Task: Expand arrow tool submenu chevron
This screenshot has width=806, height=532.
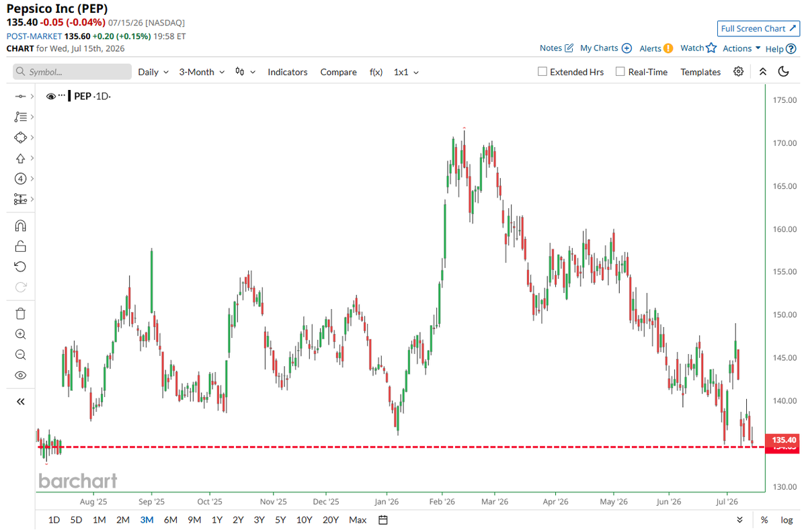Action: 32,158
